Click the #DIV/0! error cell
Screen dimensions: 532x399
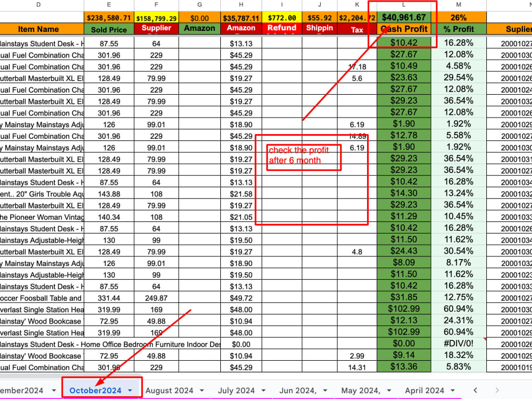pyautogui.click(x=459, y=344)
